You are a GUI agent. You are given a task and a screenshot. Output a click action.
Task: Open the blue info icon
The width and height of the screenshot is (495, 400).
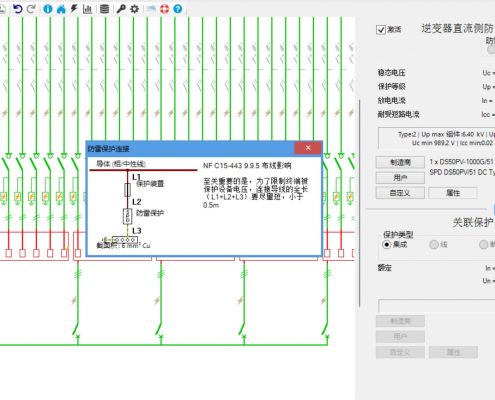[x=48, y=9]
